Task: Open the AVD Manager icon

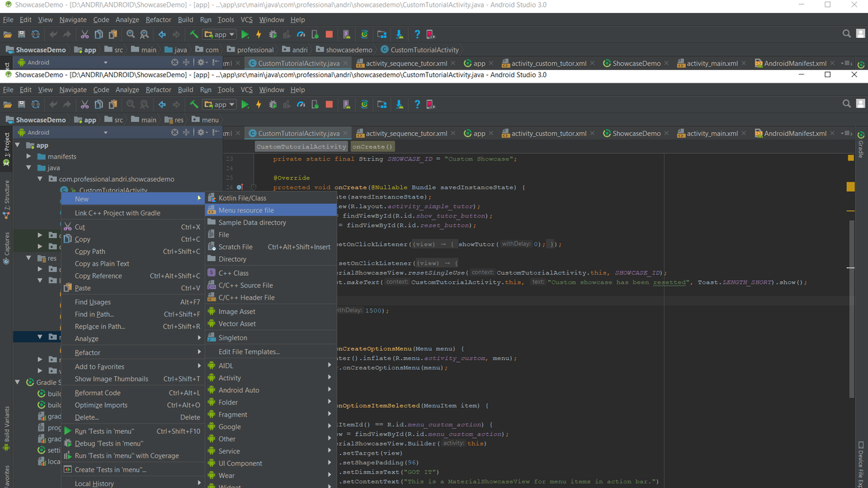Action: coord(346,104)
